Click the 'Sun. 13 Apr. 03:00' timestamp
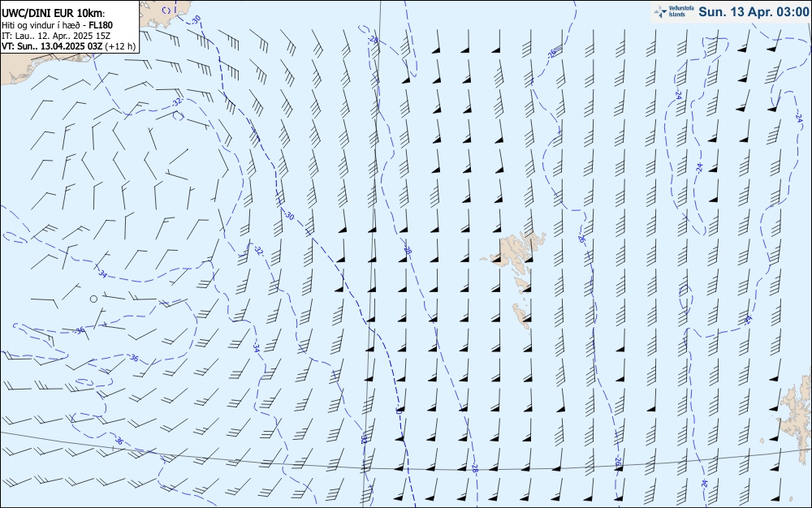 tap(753, 12)
